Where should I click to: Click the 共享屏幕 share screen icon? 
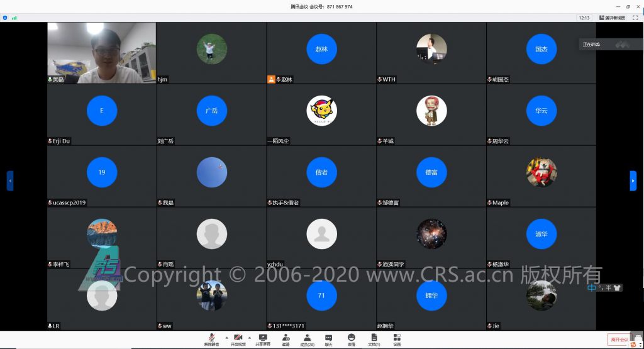click(263, 340)
